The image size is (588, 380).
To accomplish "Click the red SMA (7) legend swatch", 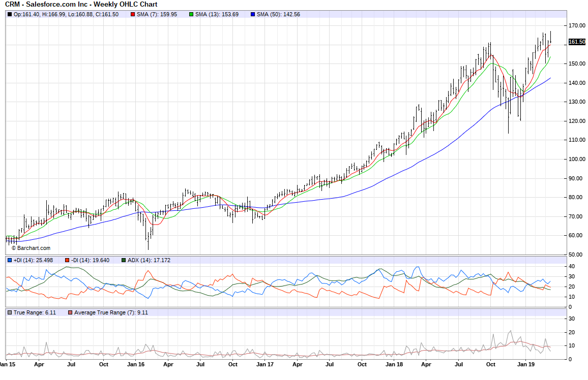I will point(133,14).
